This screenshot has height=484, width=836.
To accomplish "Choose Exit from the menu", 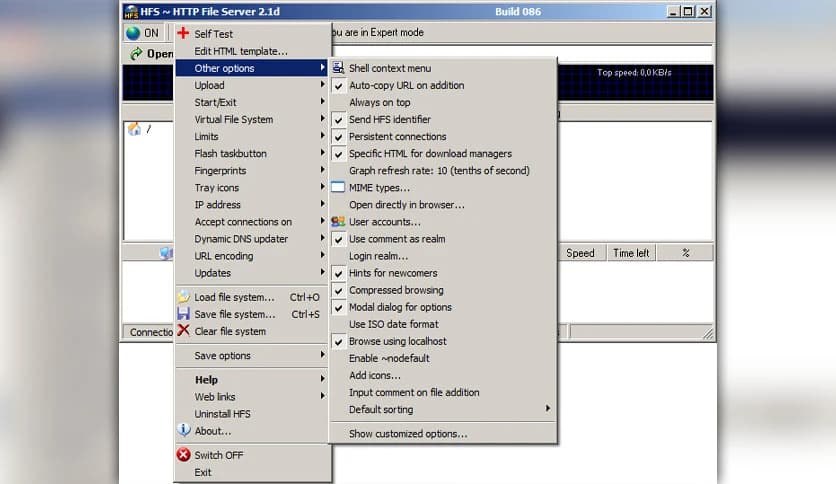I will click(252, 472).
